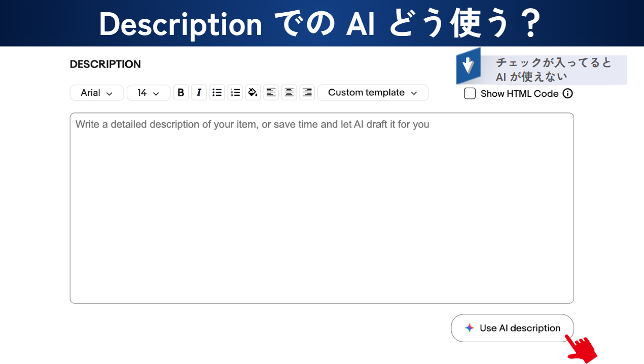644x364 pixels.
Task: Open the Custom template dropdown
Action: (x=373, y=93)
